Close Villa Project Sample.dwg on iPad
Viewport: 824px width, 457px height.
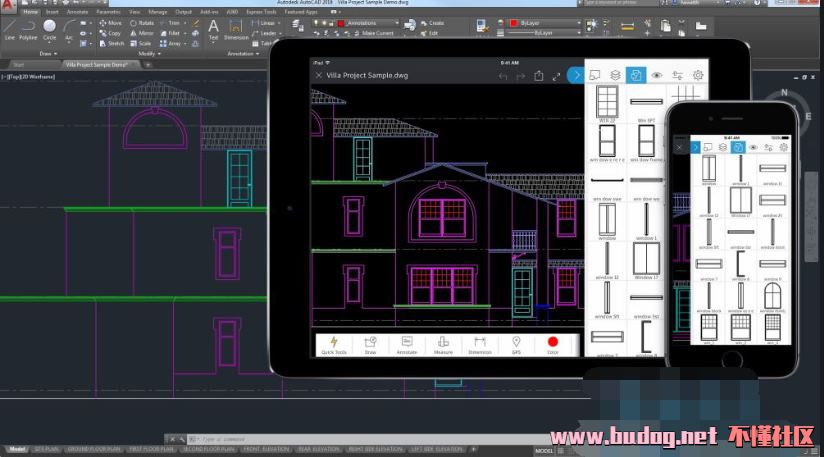tap(319, 76)
